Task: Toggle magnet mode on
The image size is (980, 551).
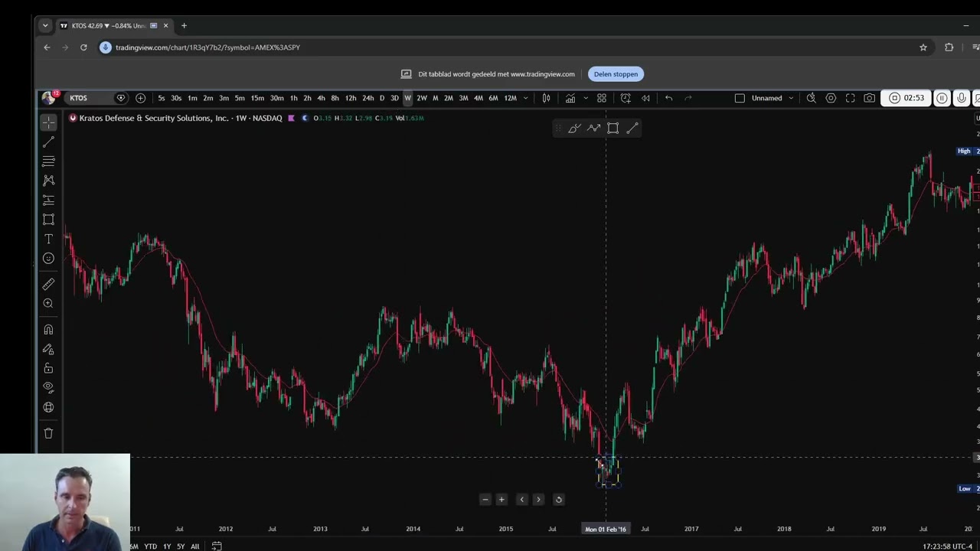Action: (x=48, y=330)
